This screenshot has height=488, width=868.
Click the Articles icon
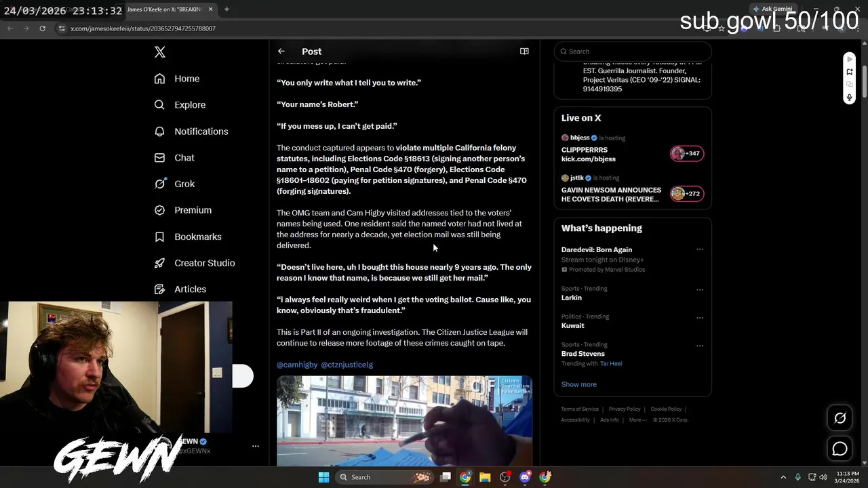click(x=159, y=289)
